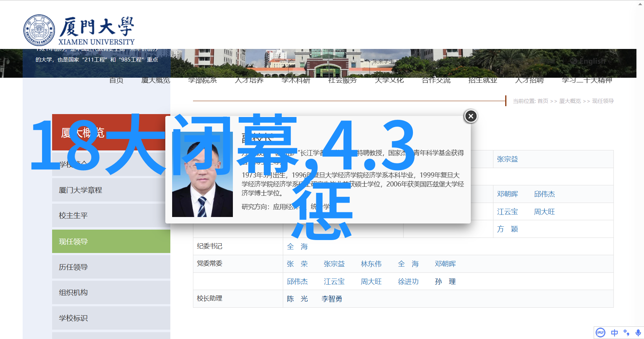Open 全海 in the 党委常委 row

(408, 264)
